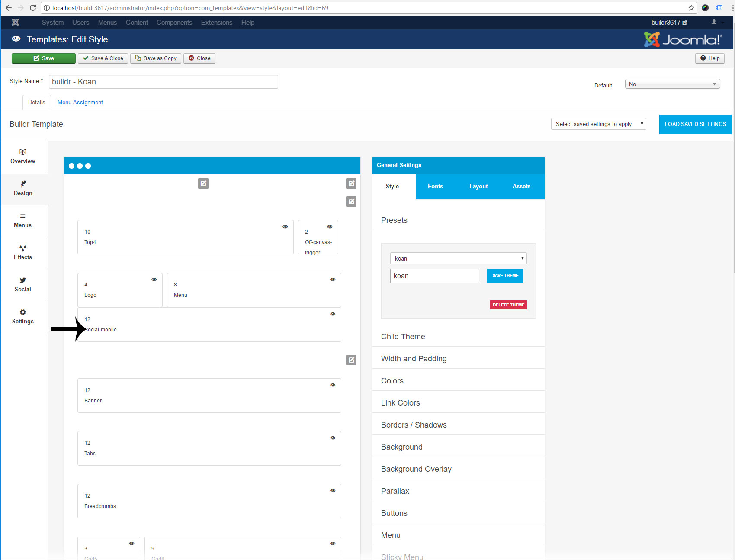735x560 pixels.
Task: Toggle visibility of Banner block
Action: point(333,385)
